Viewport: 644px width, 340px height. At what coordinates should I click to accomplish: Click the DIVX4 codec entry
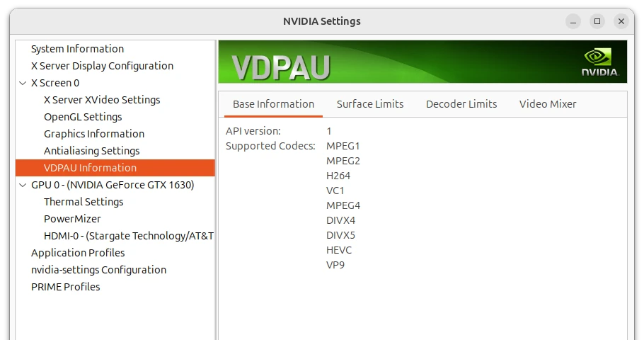[340, 220]
